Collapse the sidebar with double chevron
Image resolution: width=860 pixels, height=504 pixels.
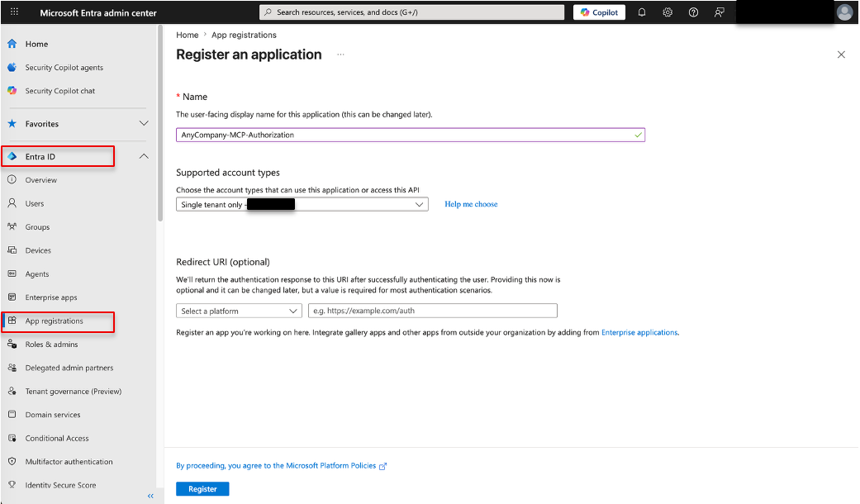[150, 496]
